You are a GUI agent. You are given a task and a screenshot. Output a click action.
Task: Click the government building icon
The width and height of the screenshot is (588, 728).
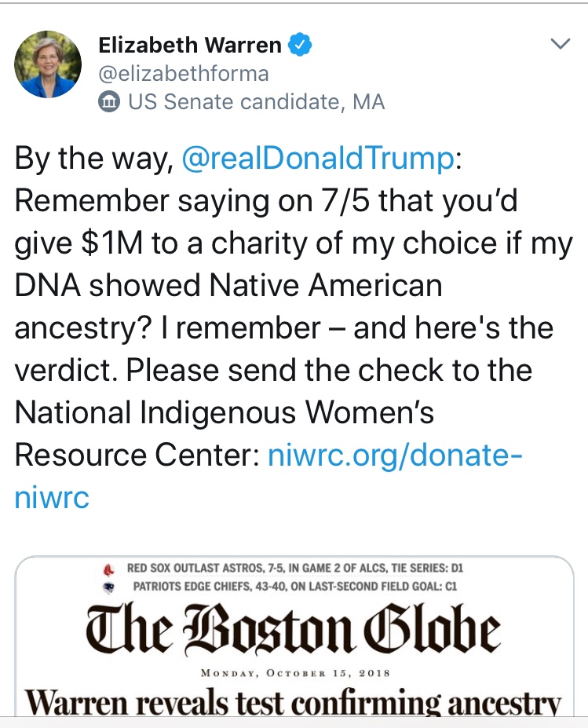pos(109,102)
